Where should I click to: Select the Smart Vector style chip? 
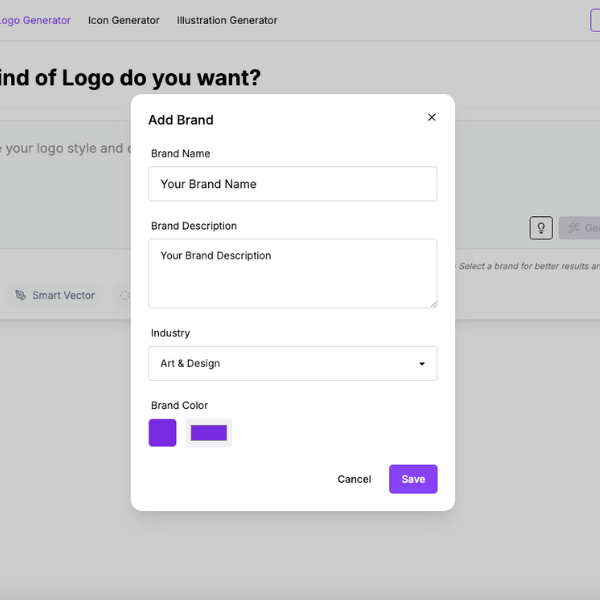pyautogui.click(x=55, y=295)
